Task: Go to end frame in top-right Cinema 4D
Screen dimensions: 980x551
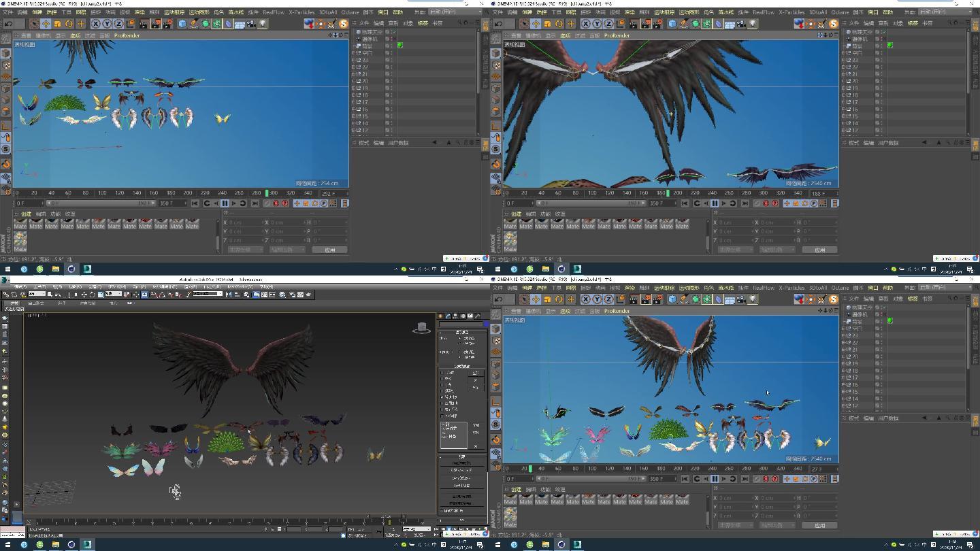Action: [x=745, y=203]
